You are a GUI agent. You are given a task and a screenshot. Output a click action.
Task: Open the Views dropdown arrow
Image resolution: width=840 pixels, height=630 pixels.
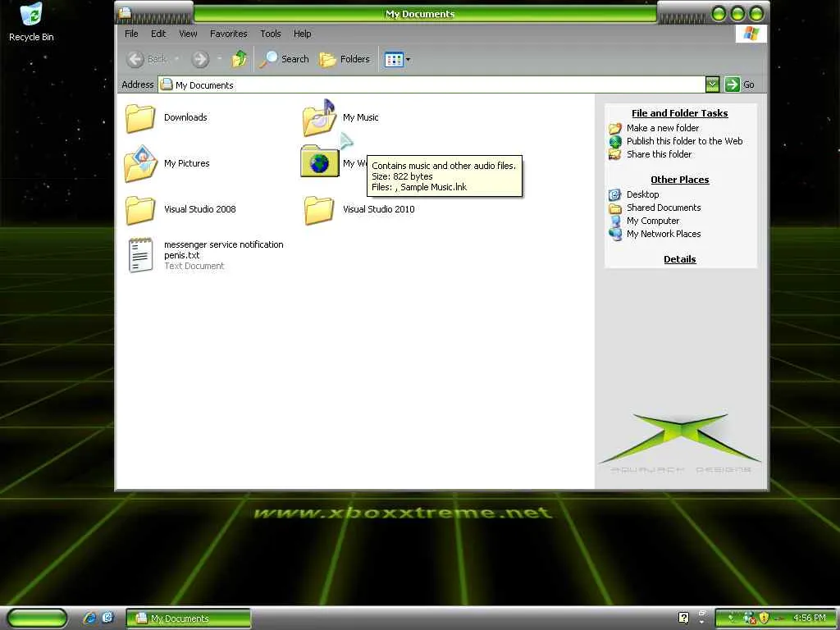[x=409, y=59]
